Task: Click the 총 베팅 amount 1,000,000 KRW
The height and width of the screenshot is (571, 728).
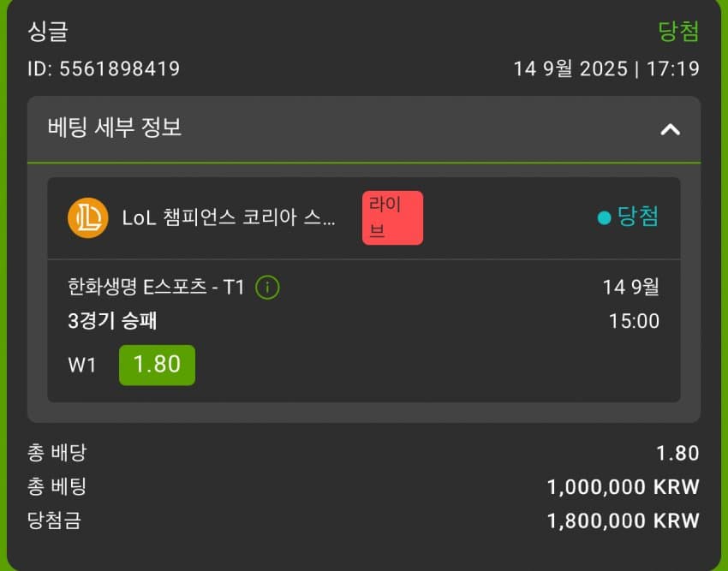Action: tap(623, 487)
